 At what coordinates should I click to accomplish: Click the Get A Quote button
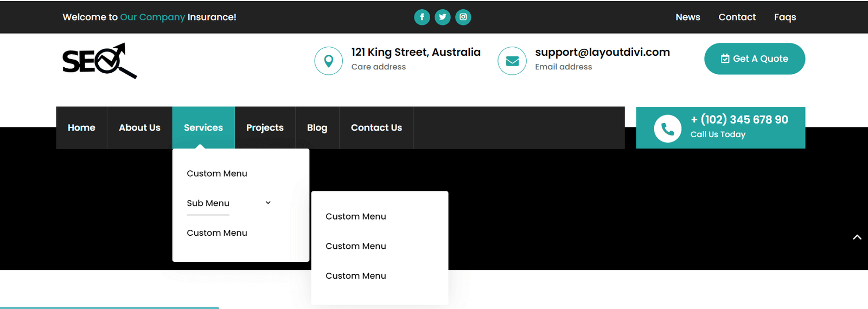[754, 59]
